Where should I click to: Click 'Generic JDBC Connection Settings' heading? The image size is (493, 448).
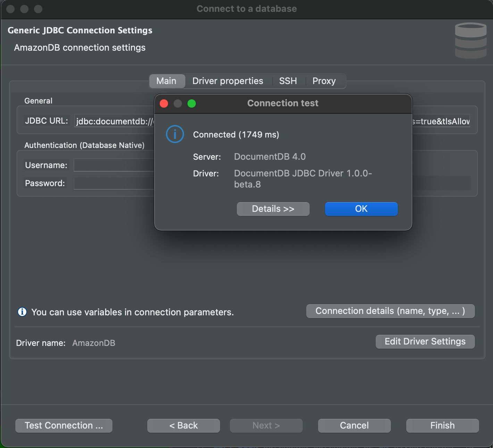80,30
